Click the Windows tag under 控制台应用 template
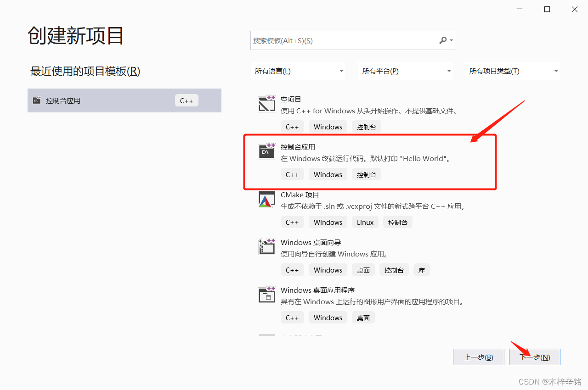 (328, 174)
